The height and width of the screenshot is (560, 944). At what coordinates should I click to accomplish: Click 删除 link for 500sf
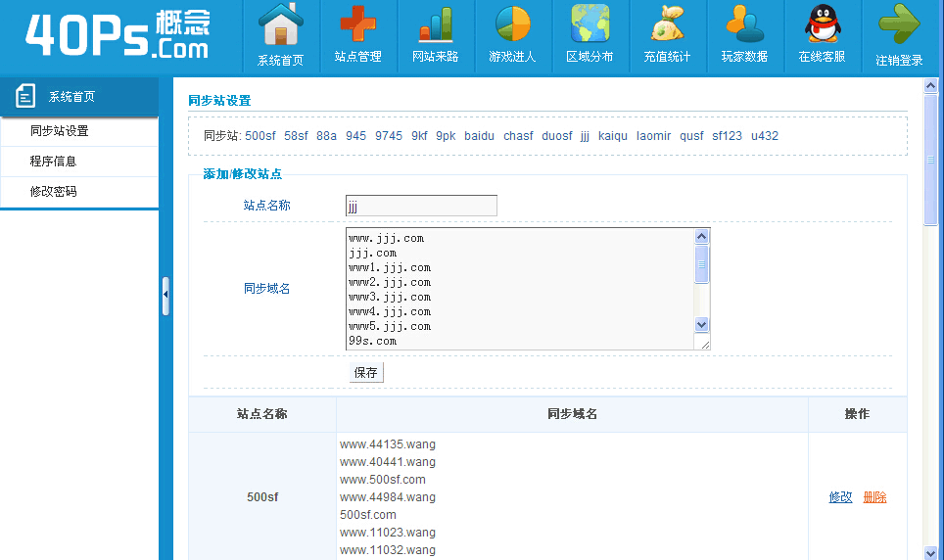pyautogui.click(x=874, y=497)
